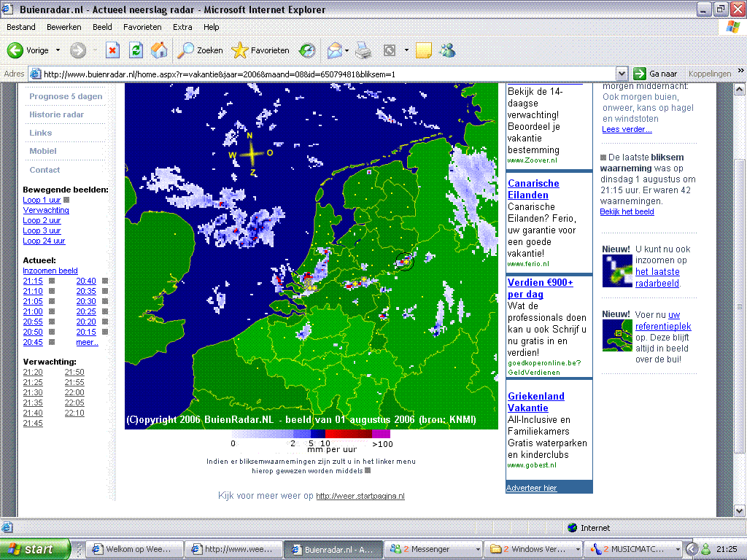
Task: Click the zoomed radar thumbnail image
Action: [x=617, y=271]
